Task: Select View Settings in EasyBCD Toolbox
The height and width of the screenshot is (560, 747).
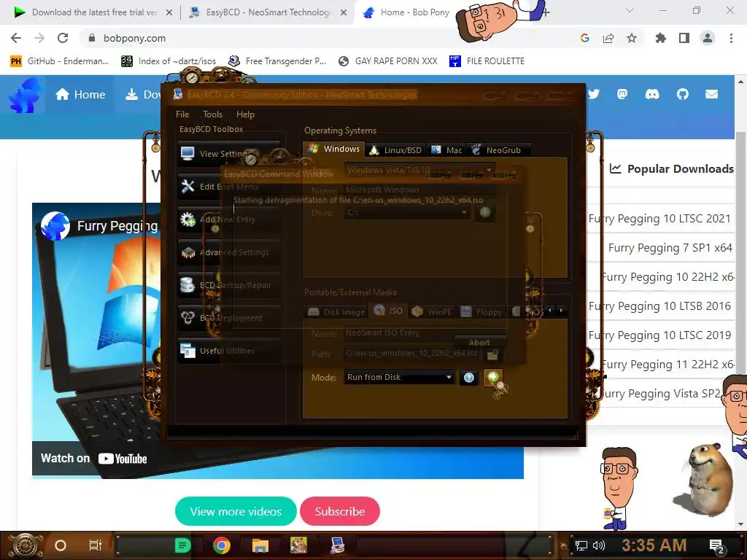Action: [x=228, y=154]
